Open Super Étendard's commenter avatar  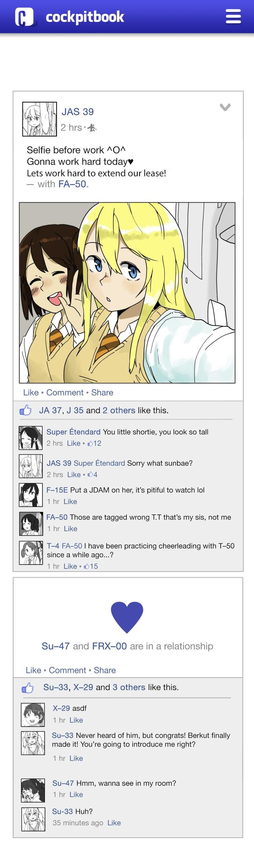(x=31, y=438)
